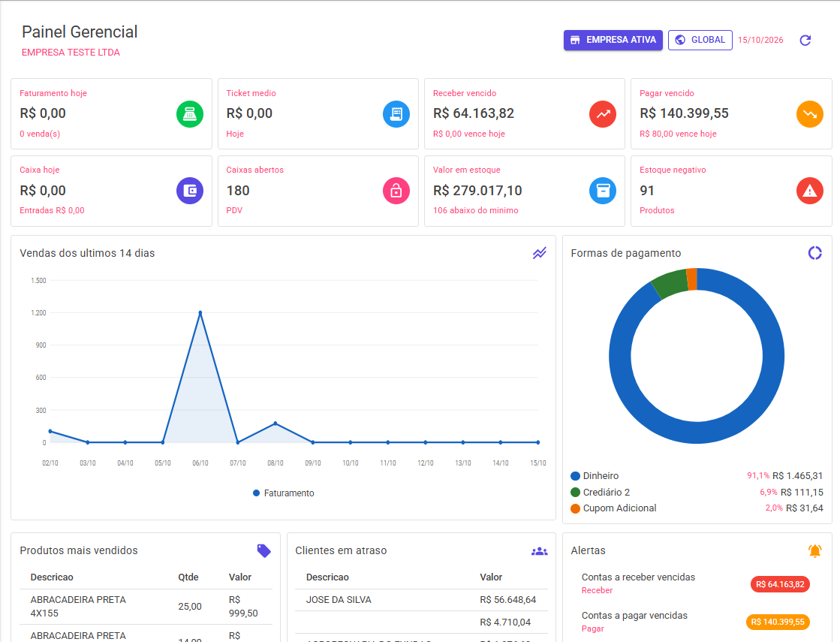Click the red trending-up icon in Receber vencido
The width and height of the screenshot is (840, 642).
pos(603,114)
